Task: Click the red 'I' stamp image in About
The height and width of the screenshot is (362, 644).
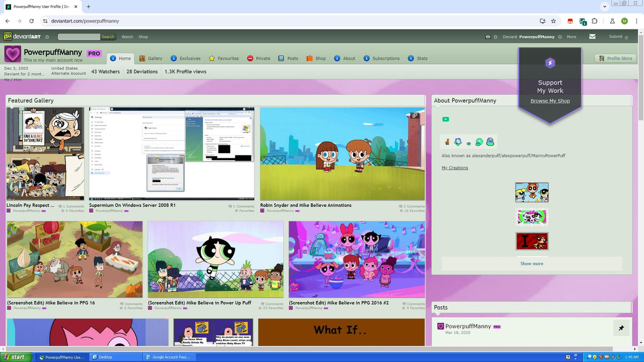Action: (532, 241)
